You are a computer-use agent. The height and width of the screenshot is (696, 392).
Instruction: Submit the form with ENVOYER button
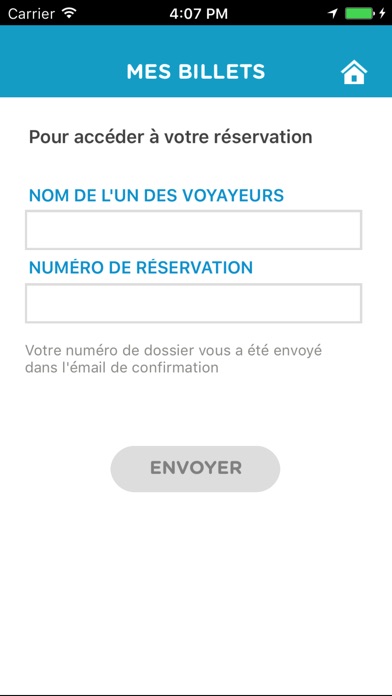(x=195, y=468)
